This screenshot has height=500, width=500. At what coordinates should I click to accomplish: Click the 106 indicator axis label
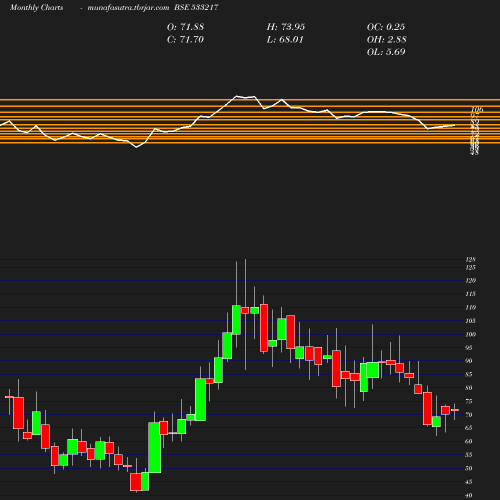click(x=477, y=109)
